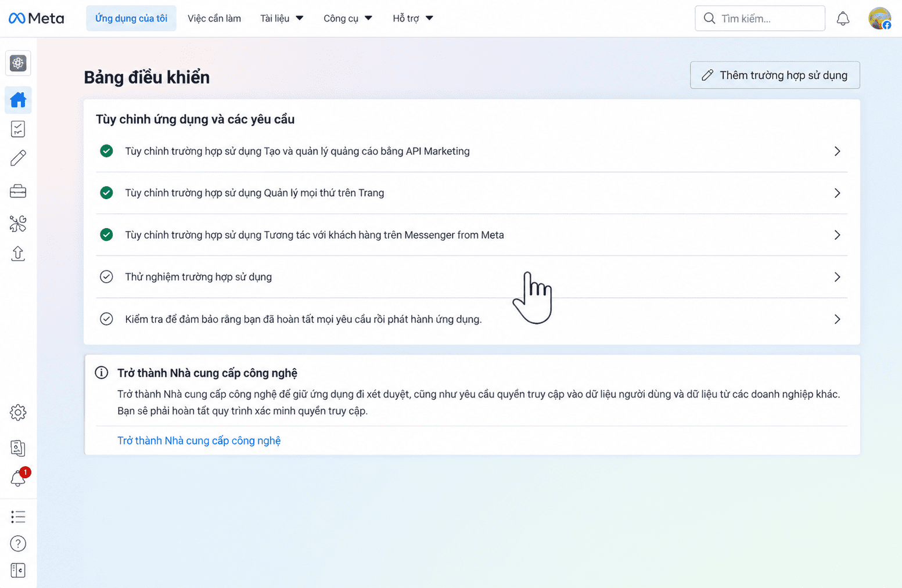Viewport: 902px width, 588px height.
Task: Expand the Kiểm tra để đảm bảo row chevron
Action: point(837,319)
